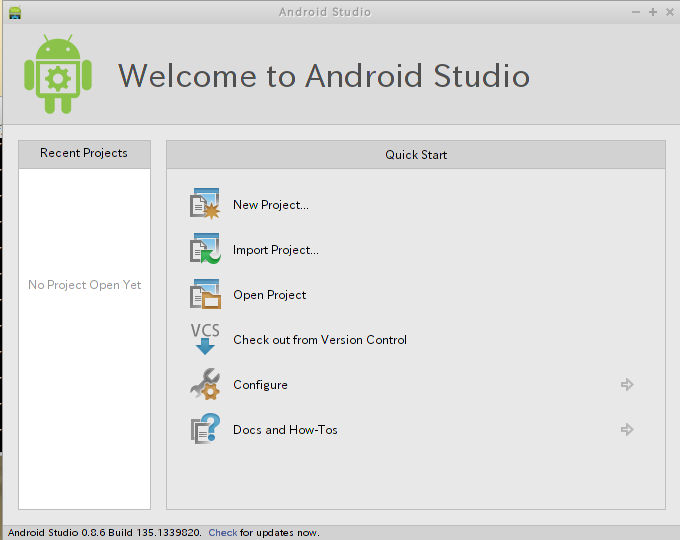Start a New Project
The image size is (680, 540).
(271, 205)
